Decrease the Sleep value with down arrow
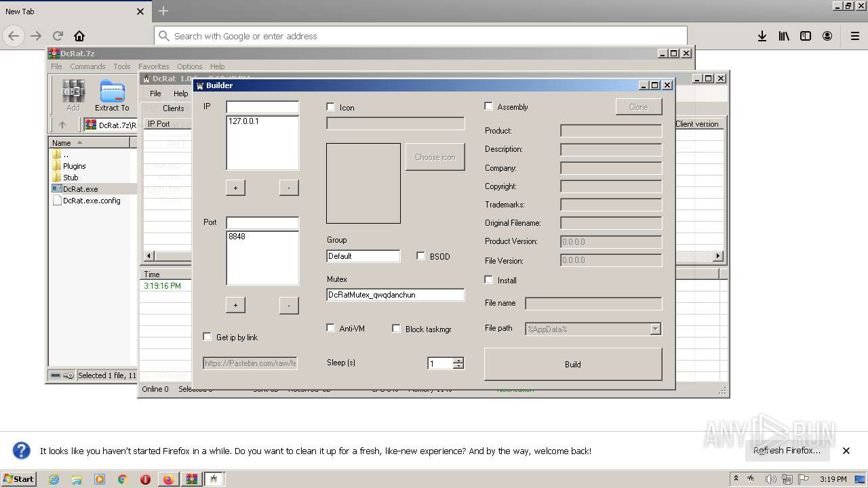Image resolution: width=868 pixels, height=488 pixels. [458, 366]
